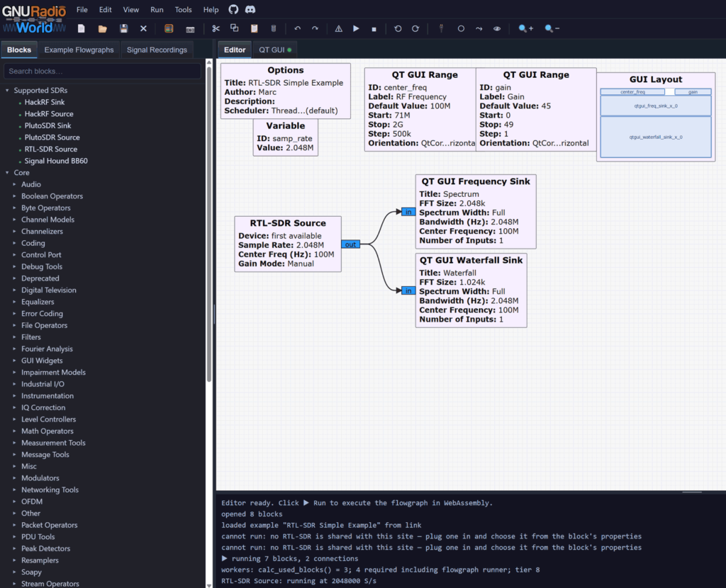Open the Run menu
The width and height of the screenshot is (726, 588).
157,10
